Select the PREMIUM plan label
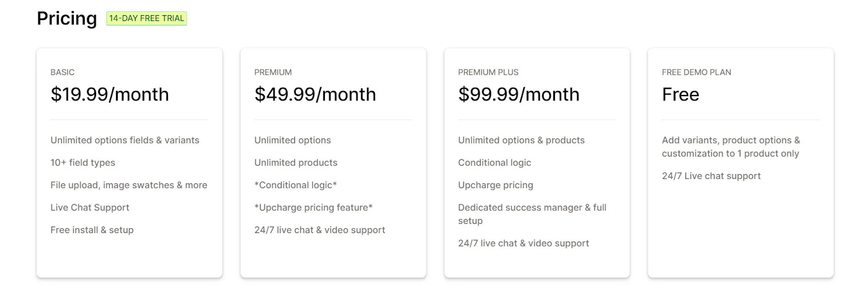 (x=273, y=72)
